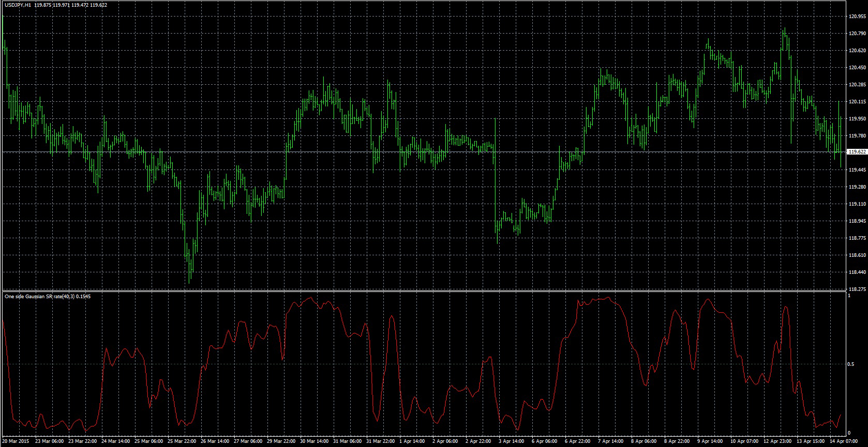Click the 118.440 price scale label

click(x=857, y=272)
